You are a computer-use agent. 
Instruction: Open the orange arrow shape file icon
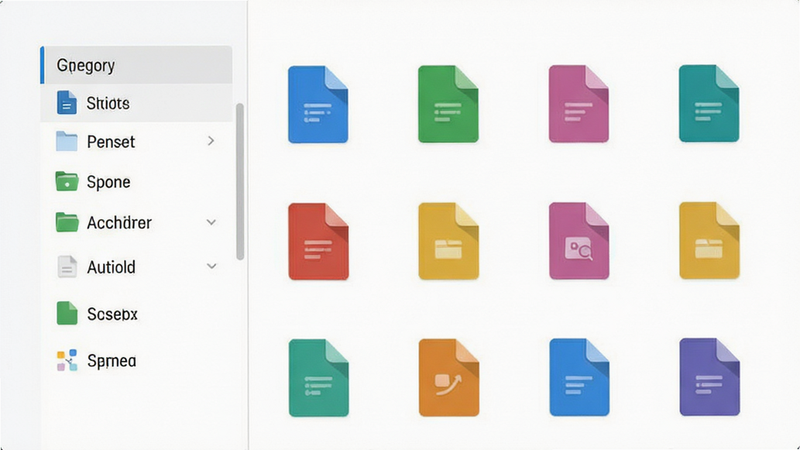pos(448,378)
